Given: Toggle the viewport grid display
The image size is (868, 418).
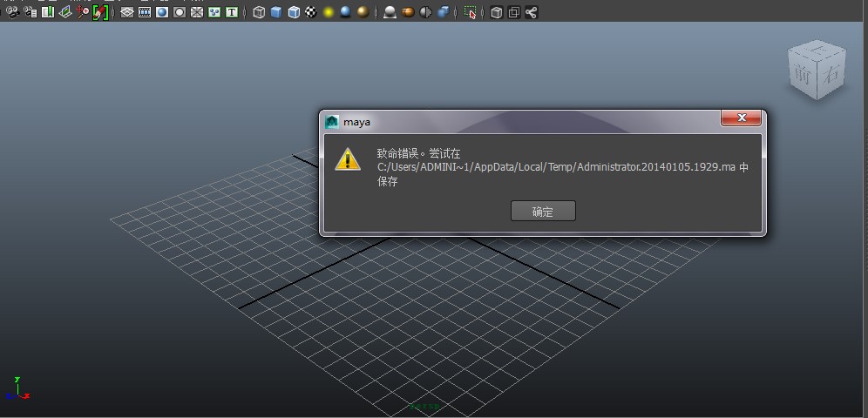Looking at the screenshot, I should (x=127, y=12).
